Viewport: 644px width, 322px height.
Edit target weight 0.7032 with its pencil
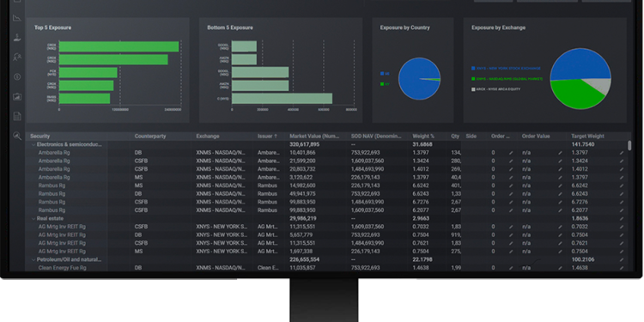pyautogui.click(x=622, y=227)
